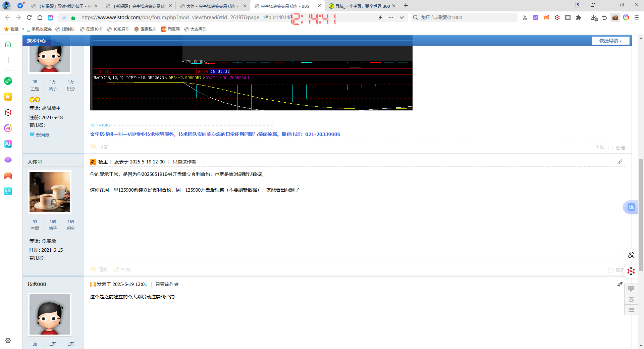Open the orange game controller extension
The width and height of the screenshot is (644, 349).
tap(546, 17)
